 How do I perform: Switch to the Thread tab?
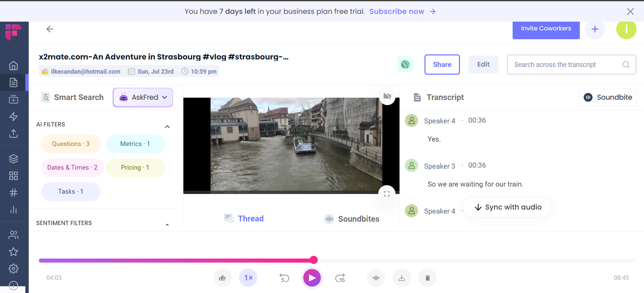pos(244,219)
